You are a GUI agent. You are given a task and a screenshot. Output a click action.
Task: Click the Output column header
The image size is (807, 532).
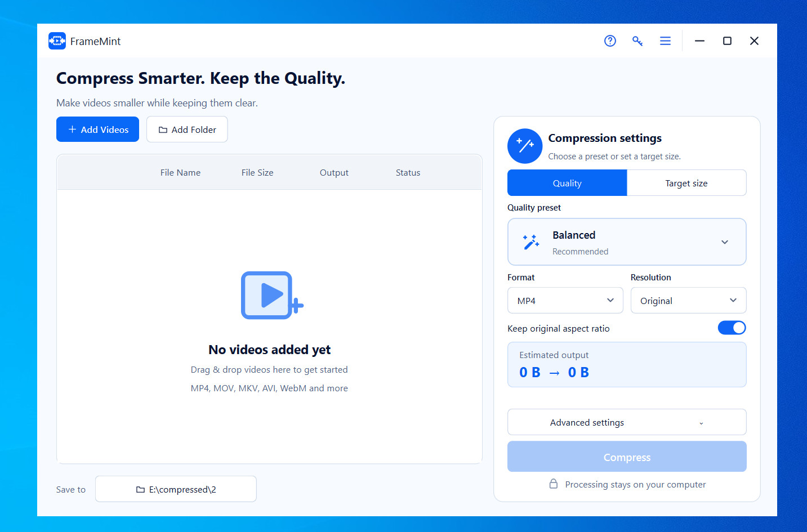coord(334,173)
